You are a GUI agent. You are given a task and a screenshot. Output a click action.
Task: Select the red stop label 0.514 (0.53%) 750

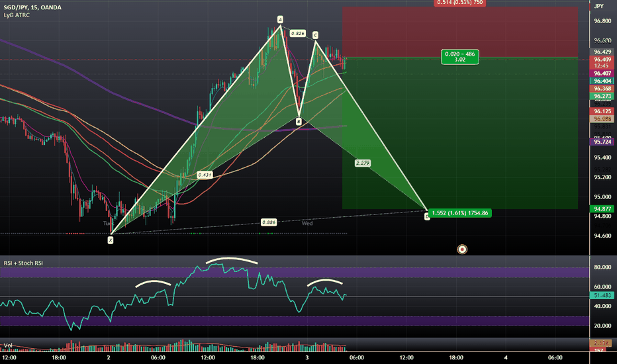click(459, 3)
